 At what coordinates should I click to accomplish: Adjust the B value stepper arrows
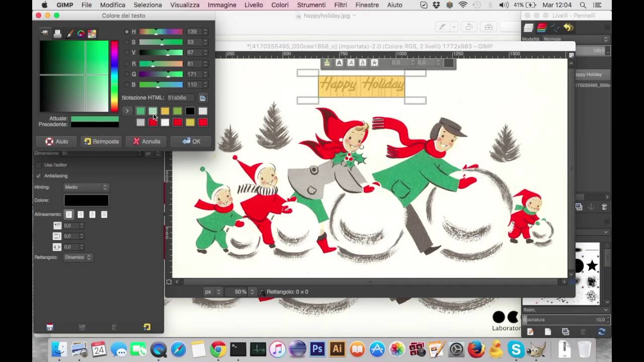(205, 85)
